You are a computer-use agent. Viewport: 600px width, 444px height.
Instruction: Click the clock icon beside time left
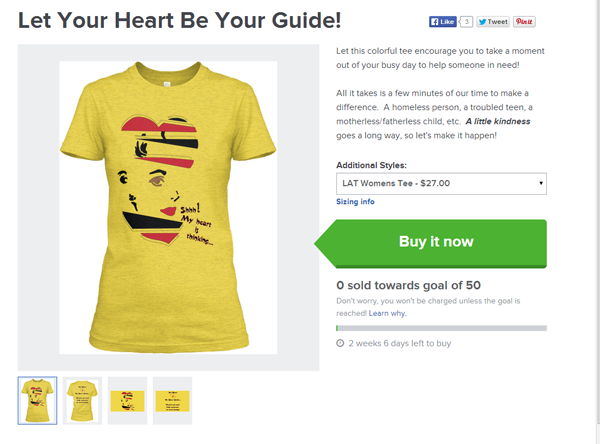(340, 343)
